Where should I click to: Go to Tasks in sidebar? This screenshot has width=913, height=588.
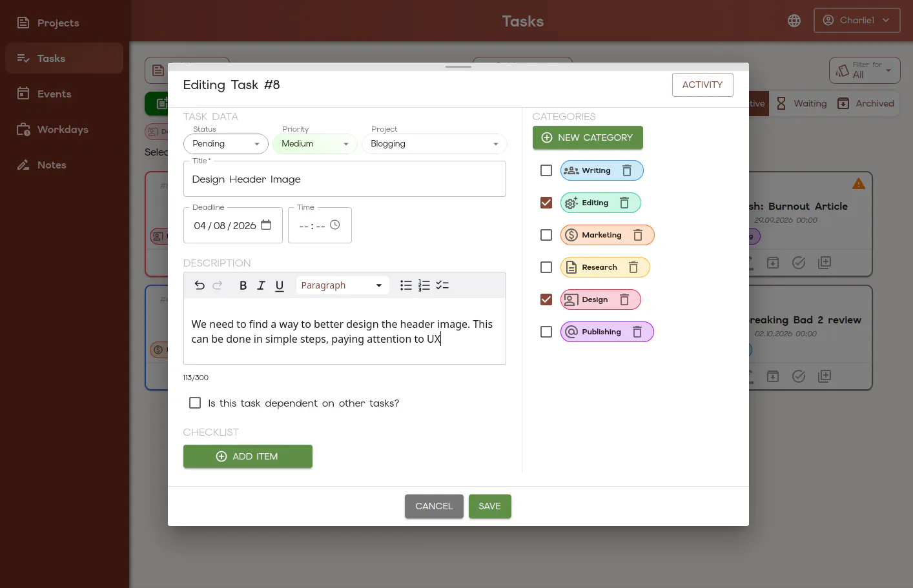[64, 58]
